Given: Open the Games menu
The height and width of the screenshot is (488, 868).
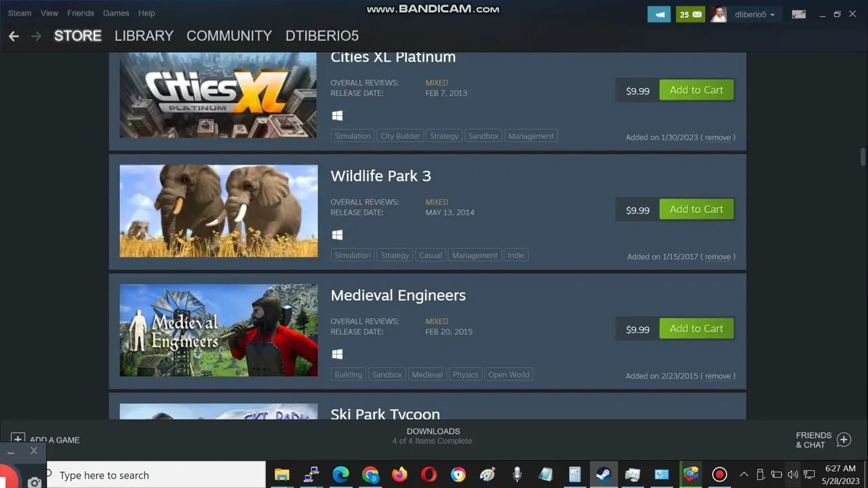Looking at the screenshot, I should coord(116,13).
